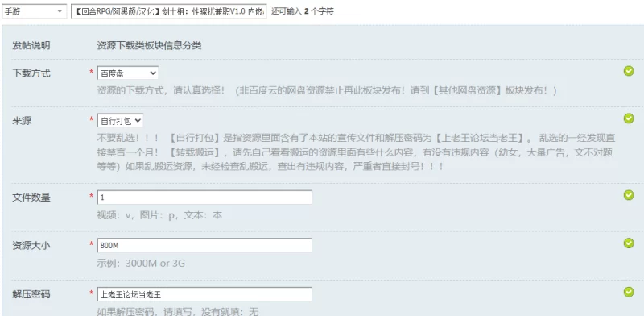Click the 发帖说明 label
Image resolution: width=644 pixels, height=316 pixels.
[31, 46]
